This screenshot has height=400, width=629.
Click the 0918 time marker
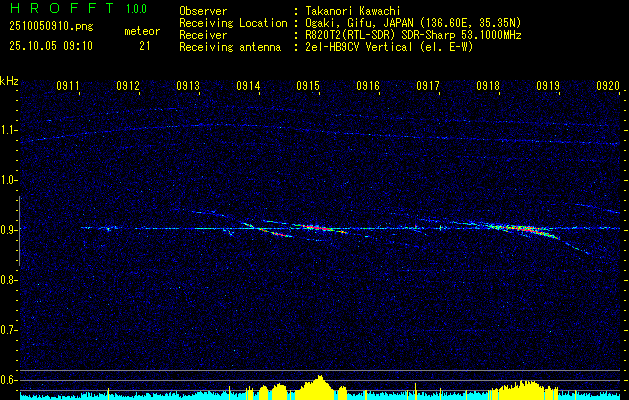pos(488,86)
